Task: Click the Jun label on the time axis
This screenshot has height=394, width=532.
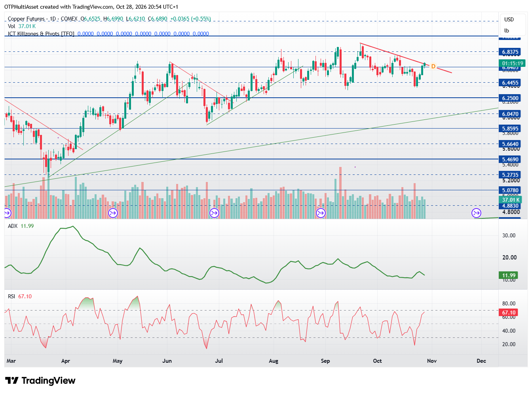Action: click(167, 361)
